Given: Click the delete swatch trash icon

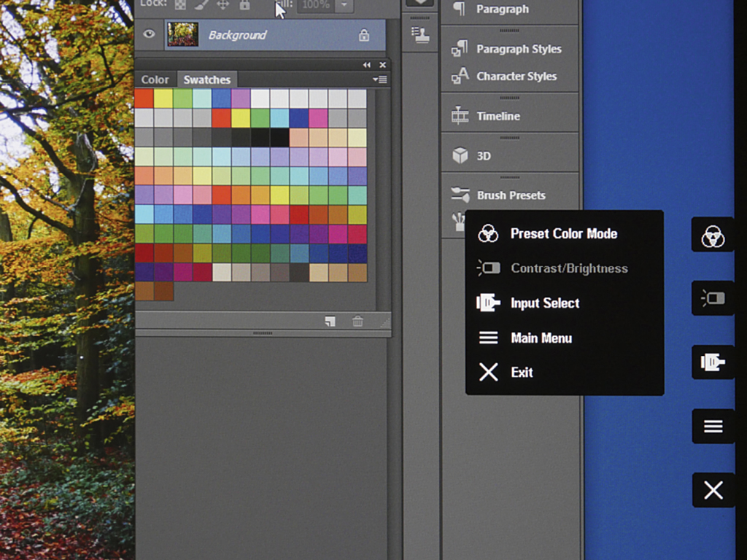Looking at the screenshot, I should [x=357, y=321].
